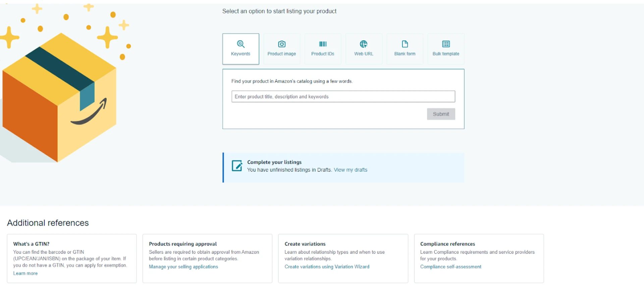Click the "You can find the barcode" description
644x290 pixels.
70,258
